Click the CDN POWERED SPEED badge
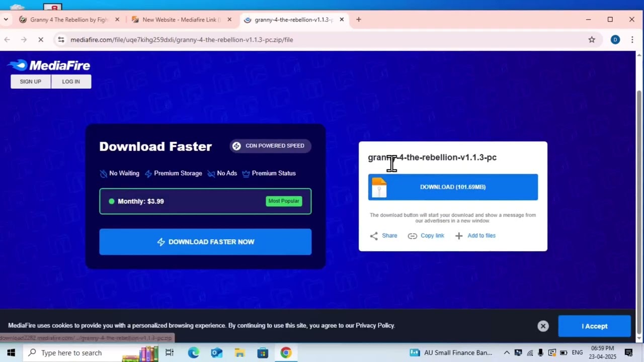Screen dimensions: 644x362 270,146
